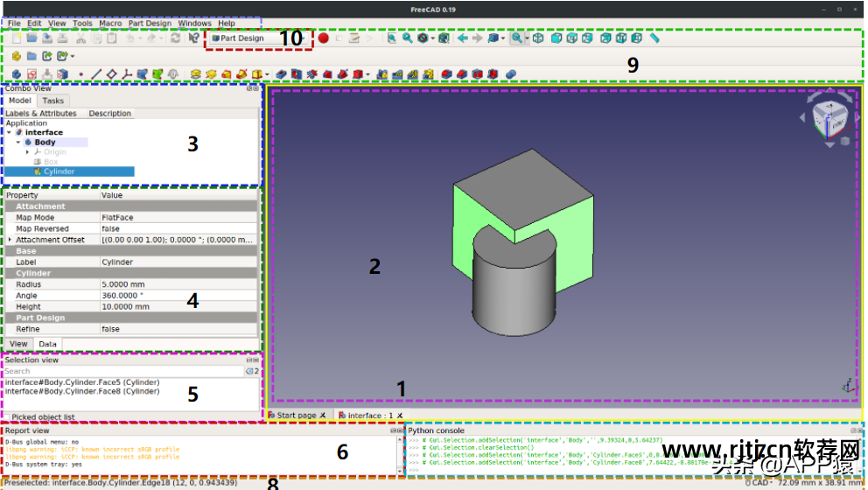Collapse the Body tree node
The width and height of the screenshot is (868, 490).
click(18, 143)
